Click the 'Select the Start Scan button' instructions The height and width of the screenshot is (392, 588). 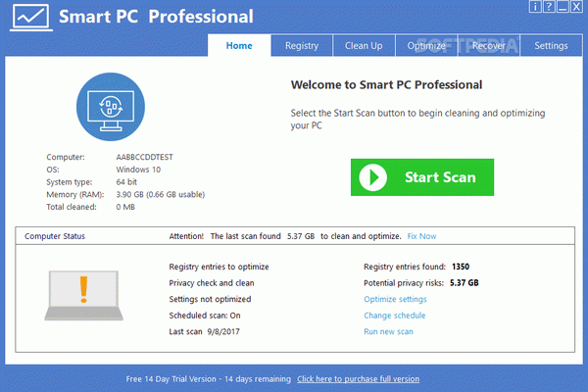pyautogui.click(x=417, y=119)
